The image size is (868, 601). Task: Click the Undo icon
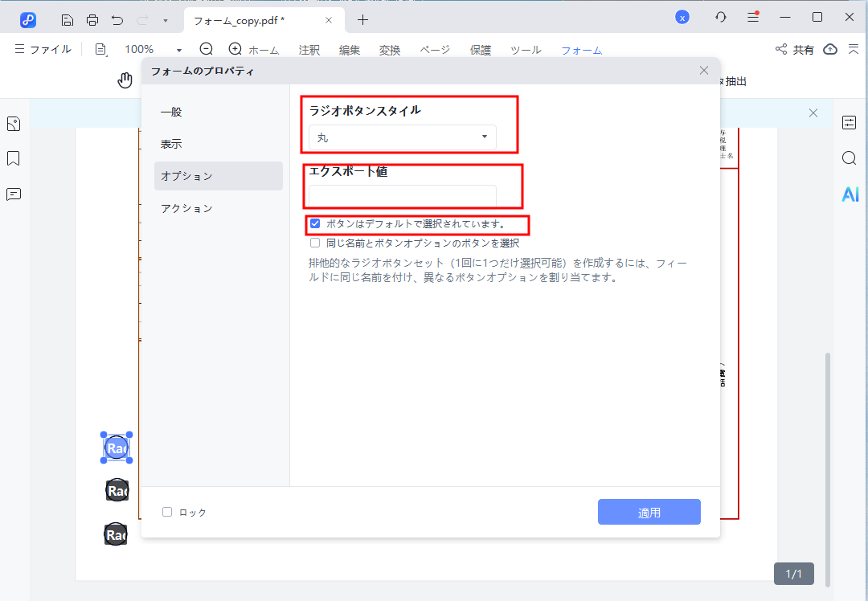click(116, 18)
